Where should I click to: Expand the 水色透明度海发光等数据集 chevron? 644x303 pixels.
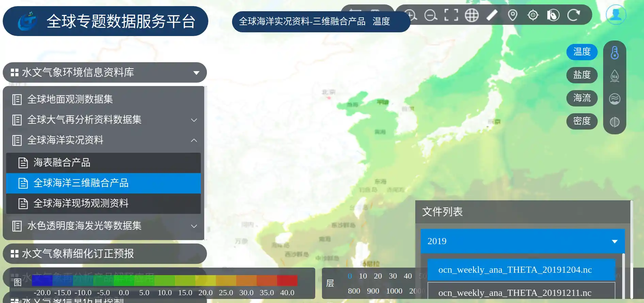(x=194, y=226)
